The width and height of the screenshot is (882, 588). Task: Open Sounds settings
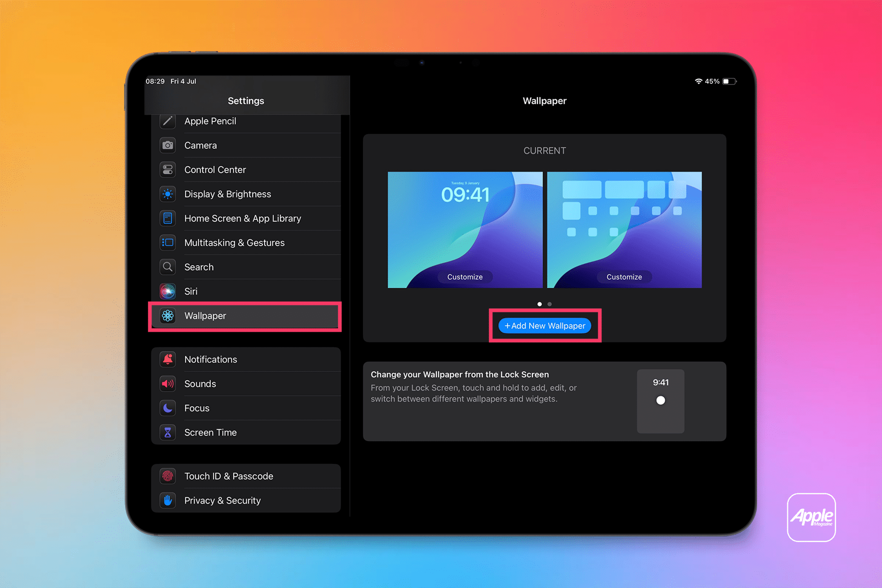246,384
